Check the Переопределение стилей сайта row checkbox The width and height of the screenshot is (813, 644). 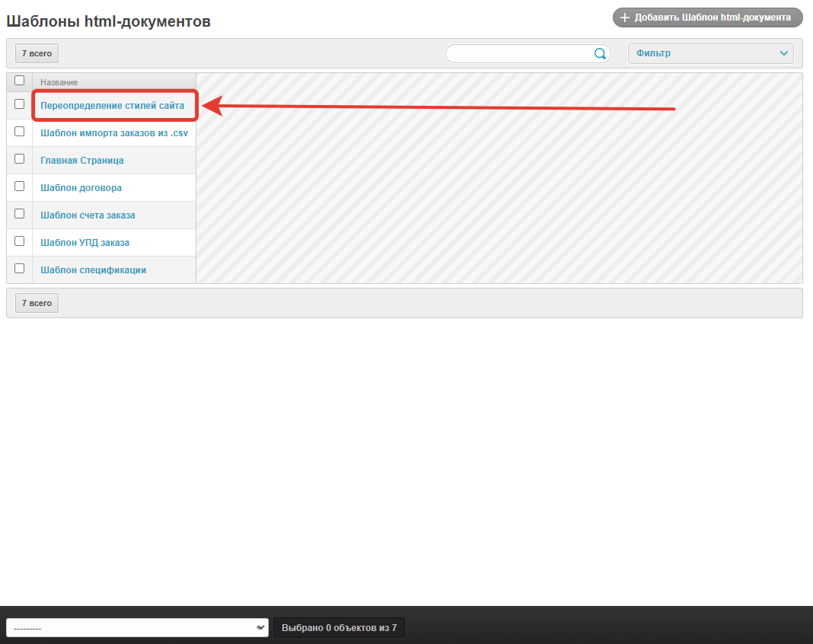[x=20, y=104]
